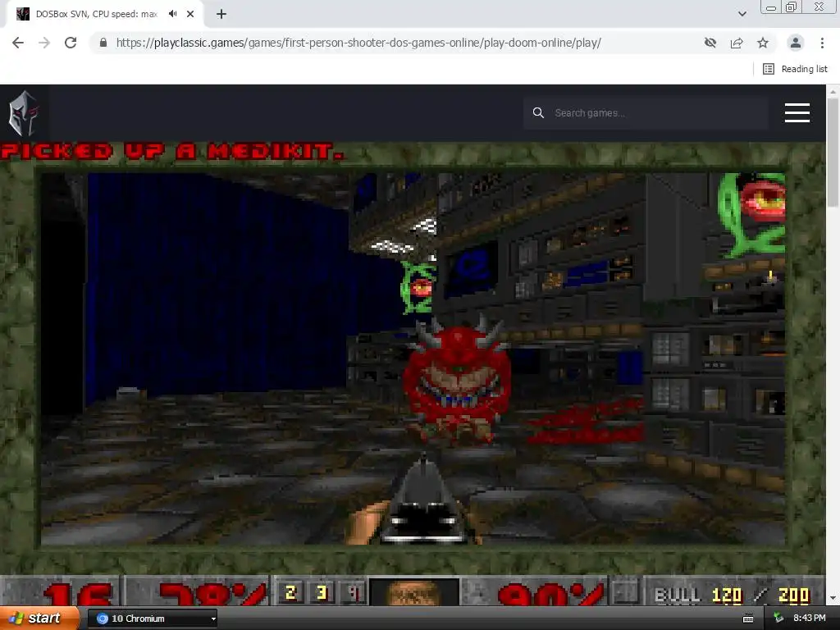Screen dimensions: 840x630
Task: Open the Reading list
Action: click(795, 69)
